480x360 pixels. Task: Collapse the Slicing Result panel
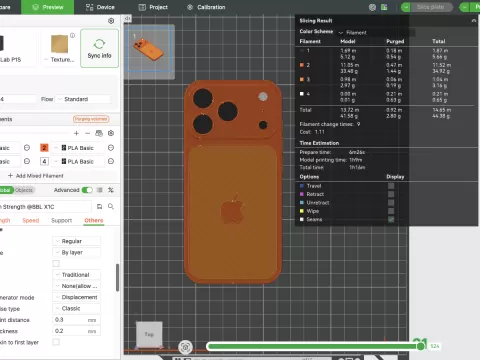[x=474, y=21]
